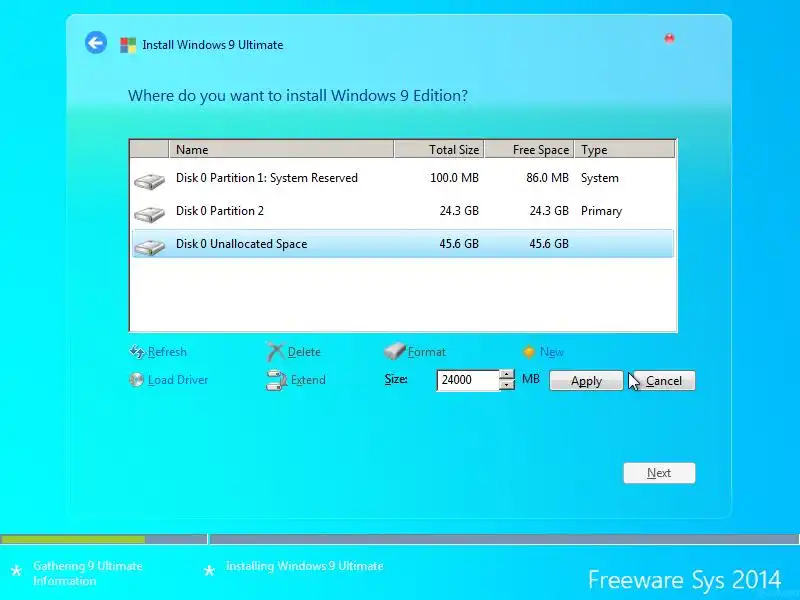Click the Refresh arrows icon
Image resolution: width=800 pixels, height=600 pixels.
[x=137, y=352]
